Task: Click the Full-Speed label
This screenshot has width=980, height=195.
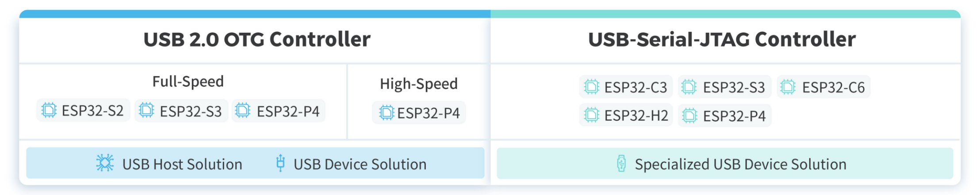Action: (x=188, y=82)
